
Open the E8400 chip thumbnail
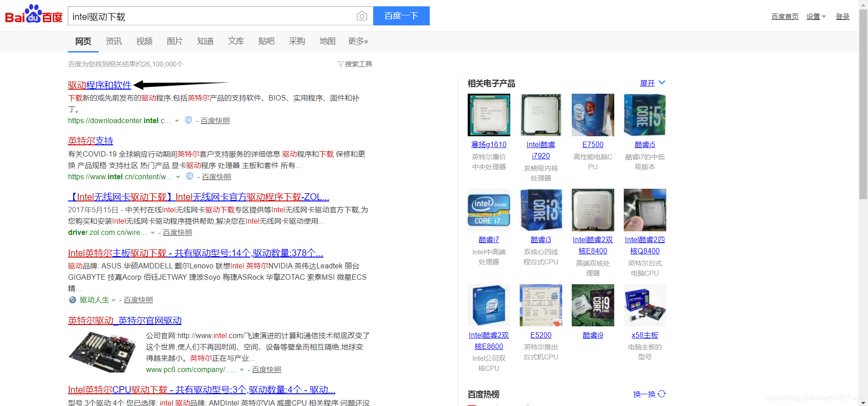coord(593,210)
